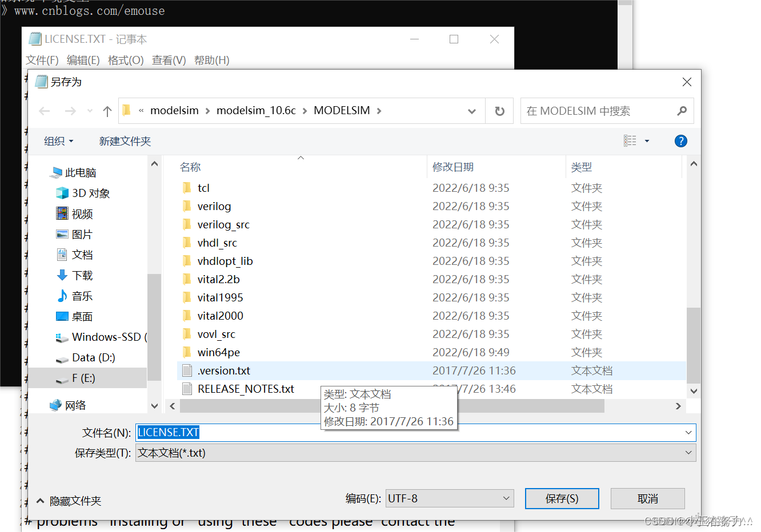Select the vhdl_src folder icon
The image size is (761, 532).
pos(187,243)
